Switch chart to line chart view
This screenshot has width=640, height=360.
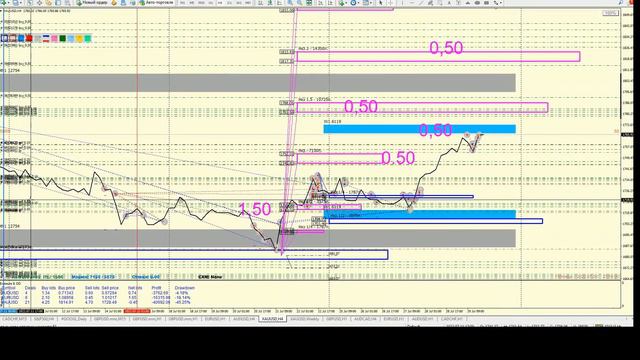point(280,2)
